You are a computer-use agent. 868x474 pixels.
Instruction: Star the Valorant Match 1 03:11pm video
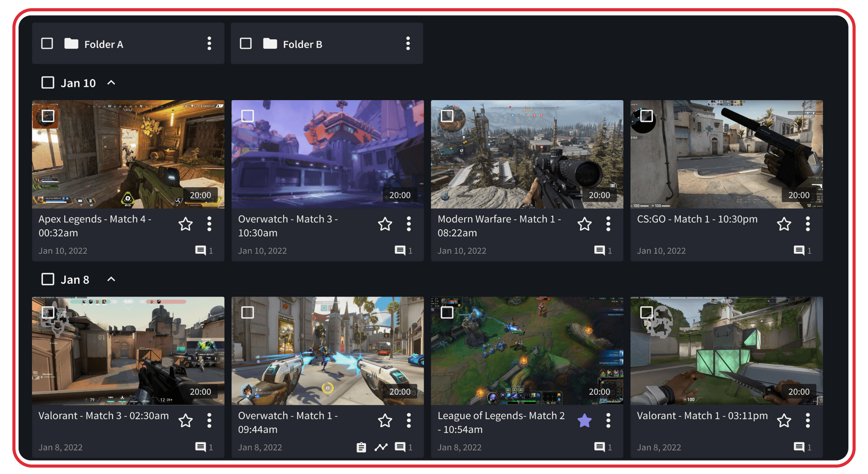tap(784, 420)
